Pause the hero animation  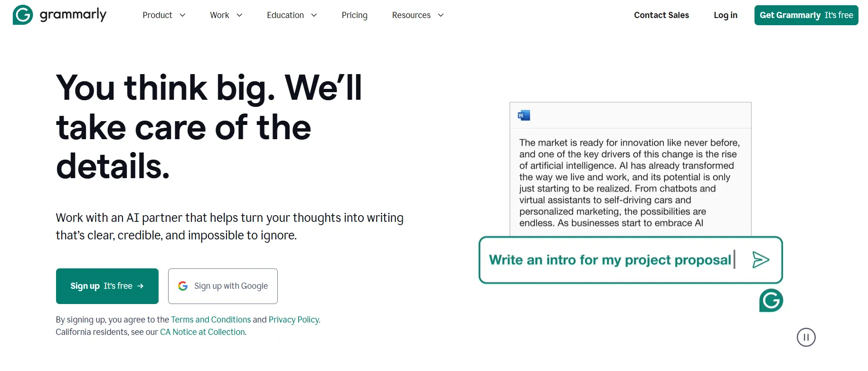coord(806,337)
